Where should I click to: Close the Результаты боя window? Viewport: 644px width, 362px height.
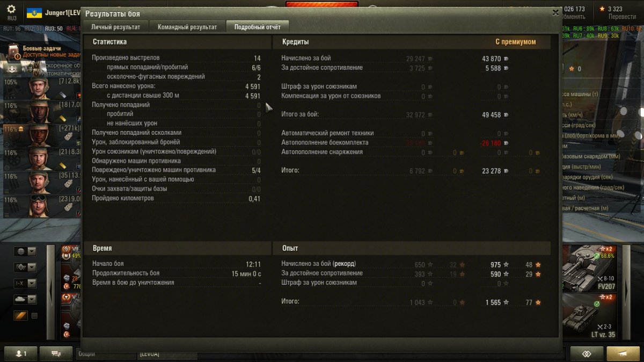[x=555, y=12]
